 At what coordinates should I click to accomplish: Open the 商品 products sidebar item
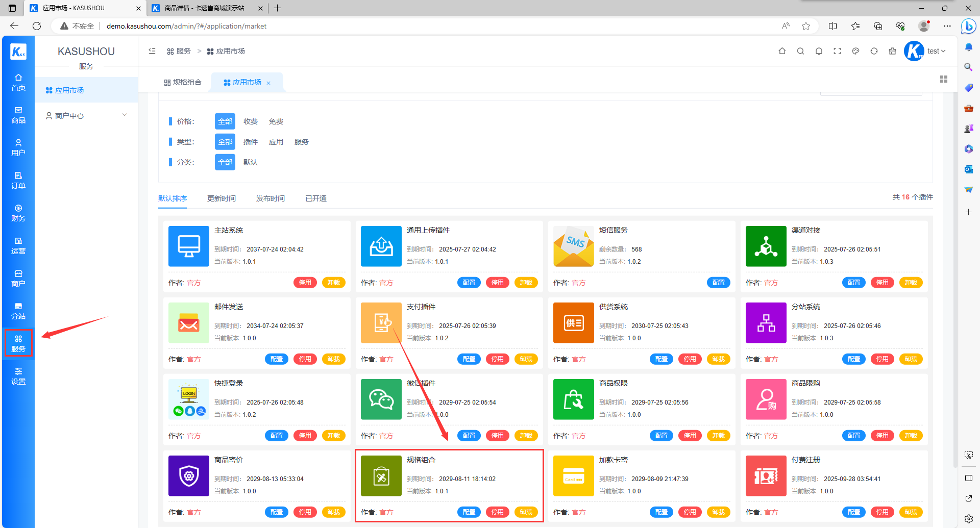pos(18,115)
